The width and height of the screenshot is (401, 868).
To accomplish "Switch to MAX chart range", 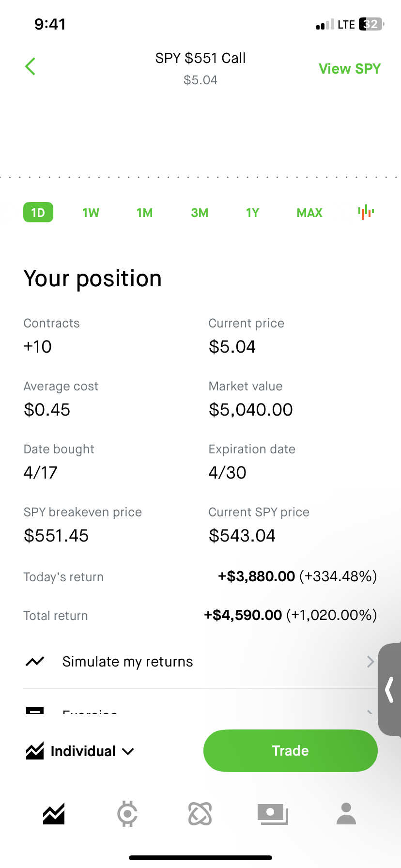I will pyautogui.click(x=309, y=213).
